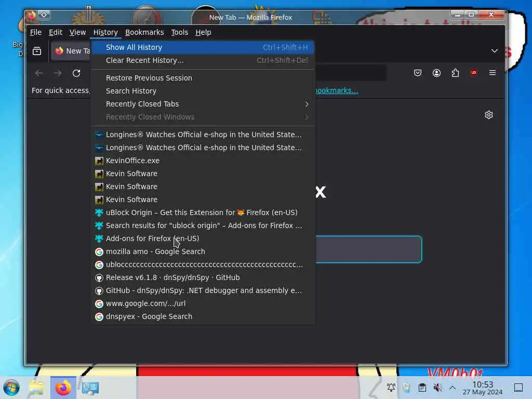
Task: Click the taskbar clock showing 10:53
Action: tap(483, 388)
